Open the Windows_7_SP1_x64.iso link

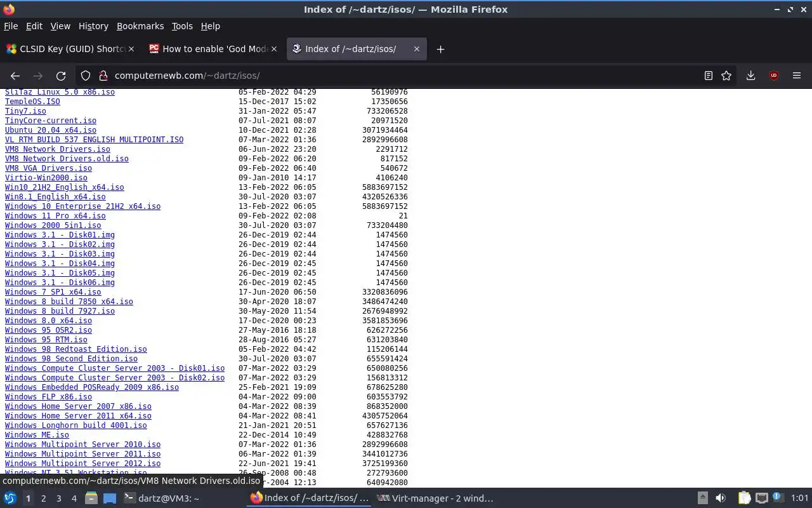[53, 292]
